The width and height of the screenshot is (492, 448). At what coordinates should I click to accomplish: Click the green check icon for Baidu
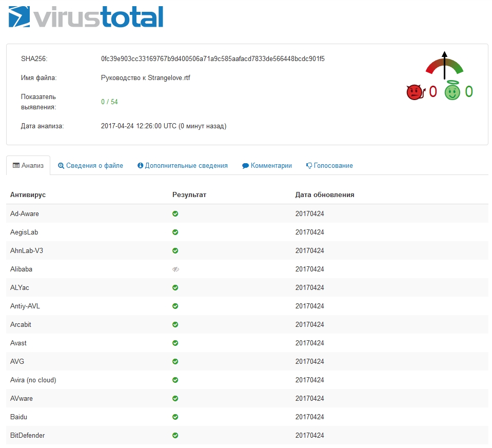(x=175, y=417)
